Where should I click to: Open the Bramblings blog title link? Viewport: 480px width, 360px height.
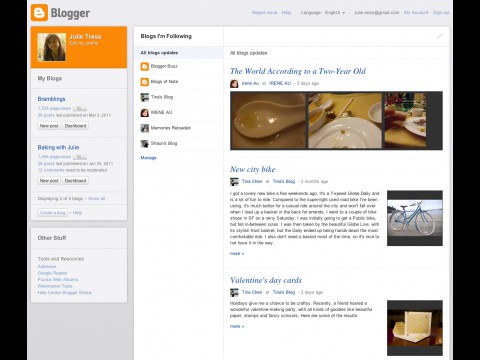tap(51, 99)
